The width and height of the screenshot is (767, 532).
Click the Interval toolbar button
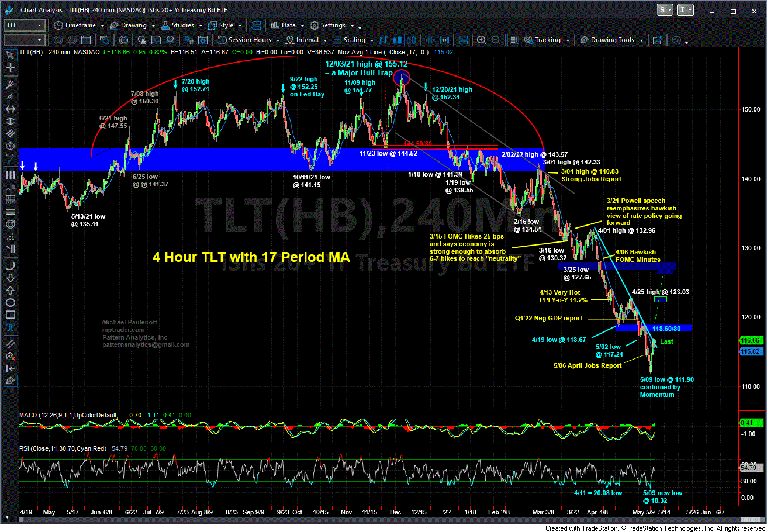click(302, 40)
